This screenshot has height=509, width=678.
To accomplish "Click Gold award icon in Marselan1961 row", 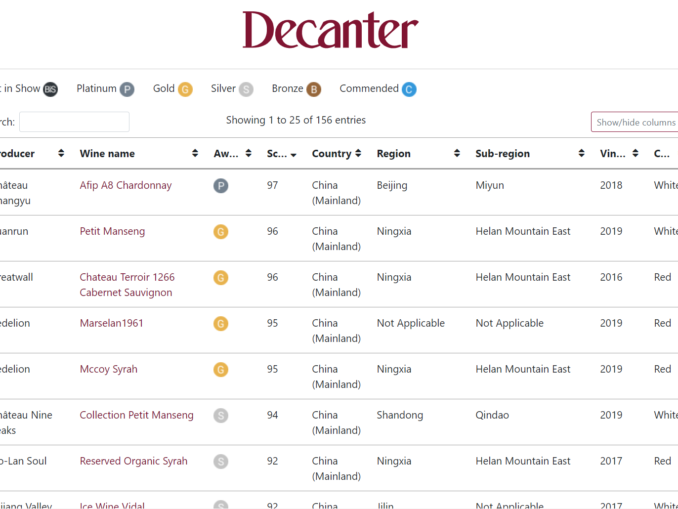I will pyautogui.click(x=221, y=324).
